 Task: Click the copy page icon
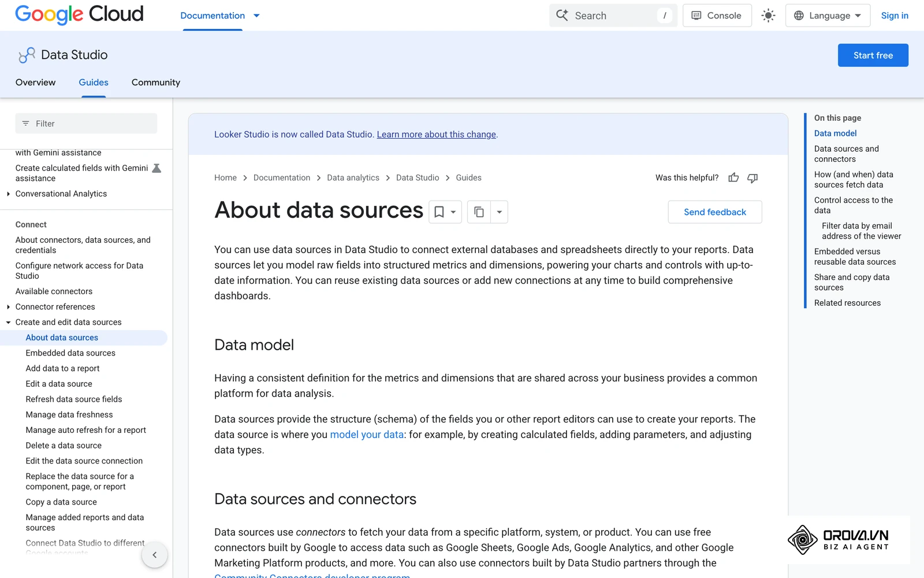pyautogui.click(x=479, y=212)
